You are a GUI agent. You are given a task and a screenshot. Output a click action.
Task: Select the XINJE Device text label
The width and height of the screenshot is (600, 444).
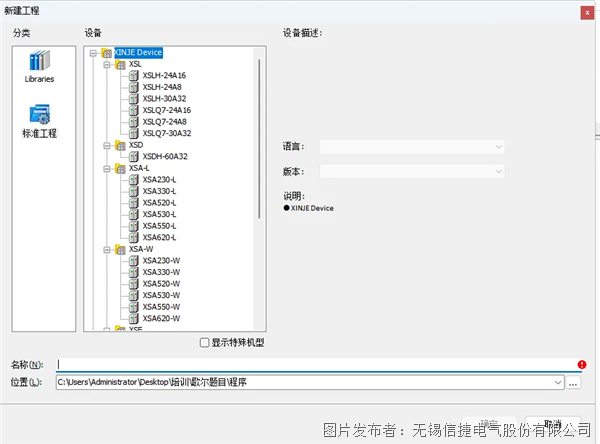coord(138,52)
